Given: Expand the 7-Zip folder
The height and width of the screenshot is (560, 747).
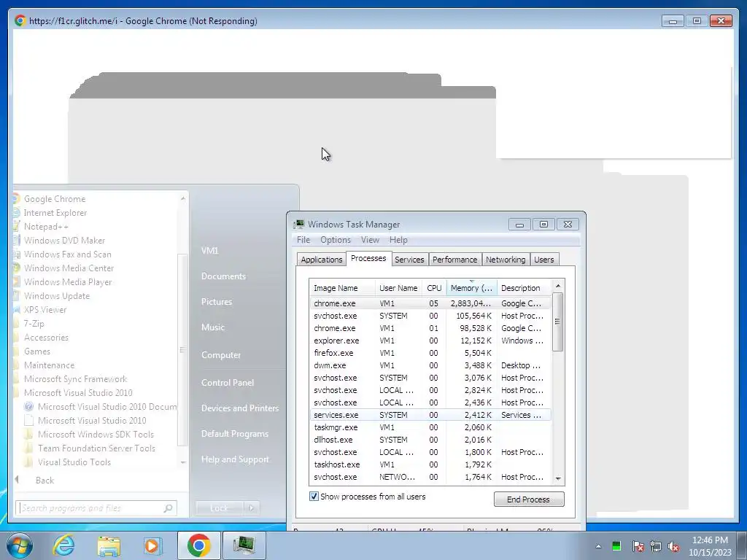Looking at the screenshot, I should (x=34, y=323).
